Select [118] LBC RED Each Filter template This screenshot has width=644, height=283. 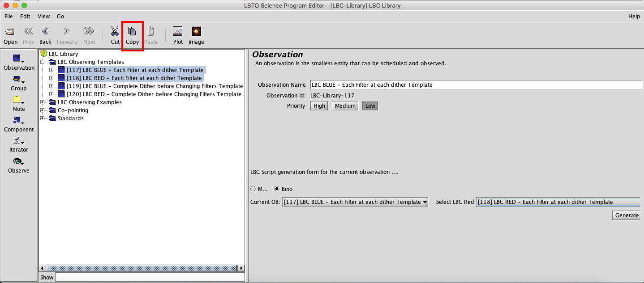tap(134, 78)
